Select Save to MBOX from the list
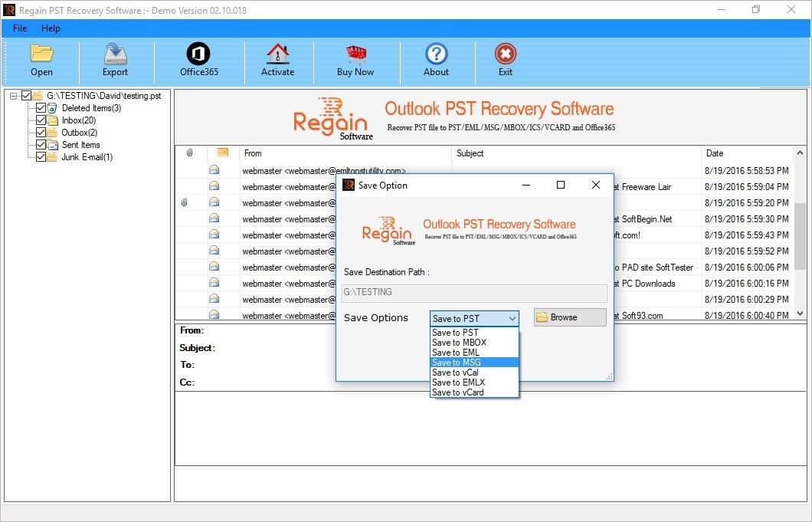 pyautogui.click(x=474, y=342)
